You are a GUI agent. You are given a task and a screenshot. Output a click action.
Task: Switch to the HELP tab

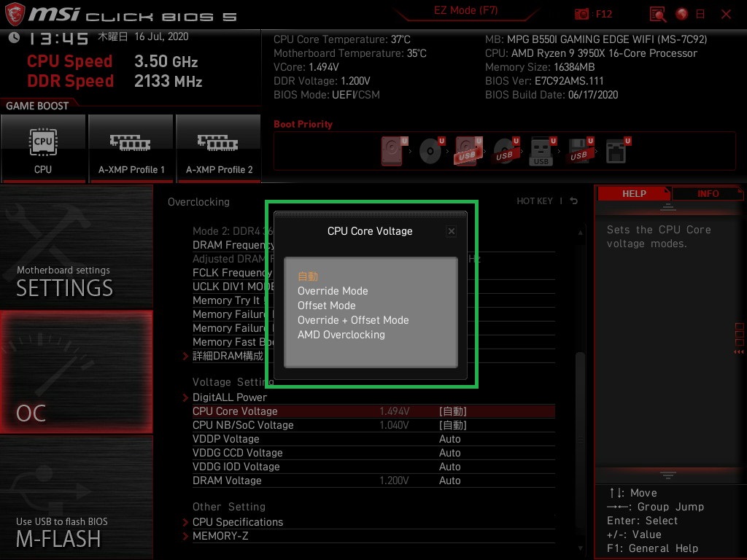(634, 194)
